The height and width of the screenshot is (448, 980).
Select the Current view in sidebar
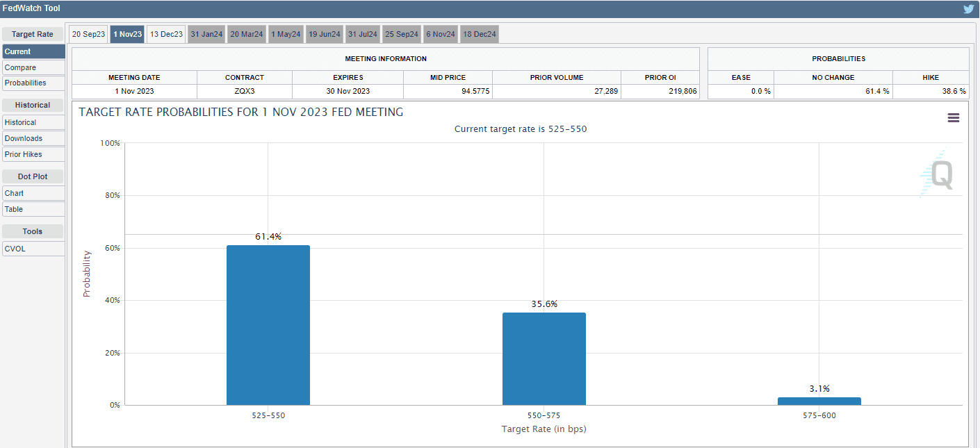point(33,51)
